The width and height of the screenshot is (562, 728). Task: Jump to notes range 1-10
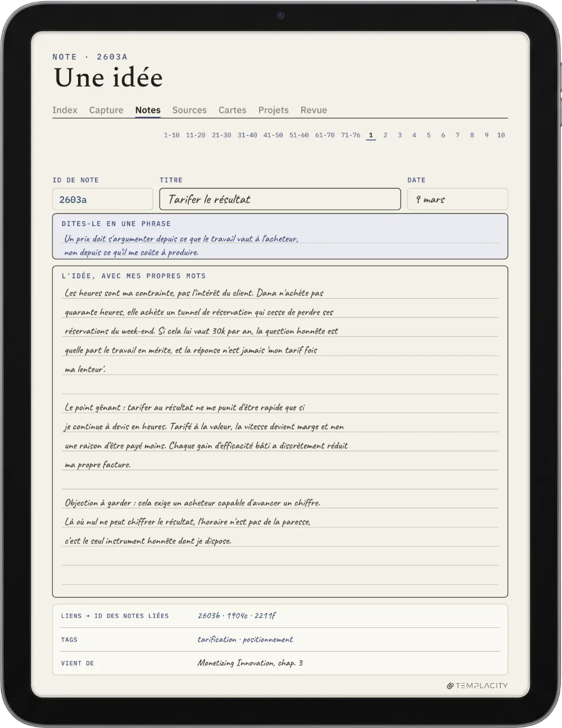pos(172,135)
